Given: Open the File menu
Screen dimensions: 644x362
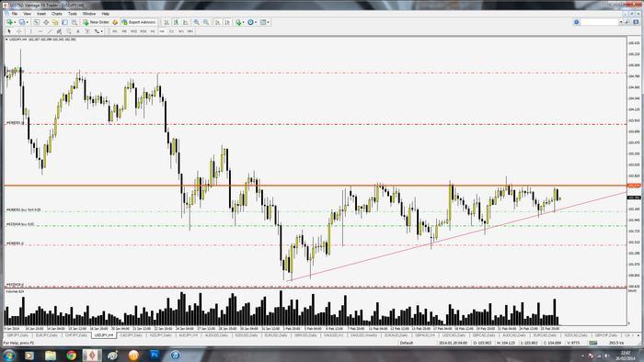Looking at the screenshot, I should (15, 14).
